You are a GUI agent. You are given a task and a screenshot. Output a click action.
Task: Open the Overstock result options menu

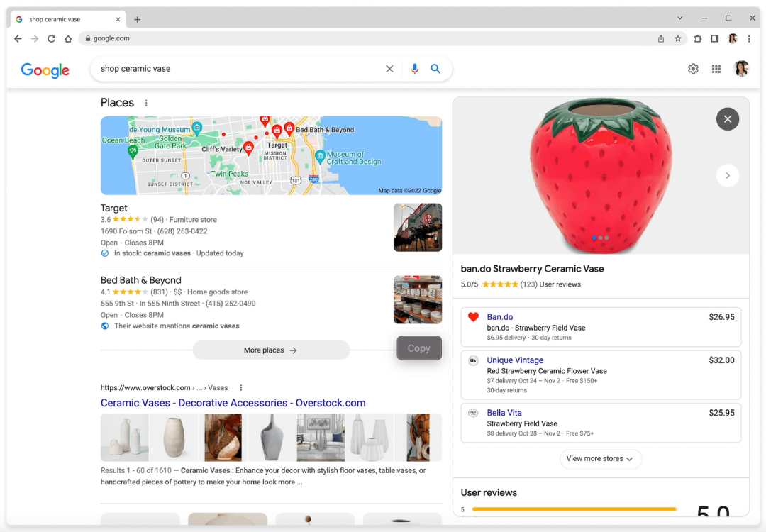(241, 388)
